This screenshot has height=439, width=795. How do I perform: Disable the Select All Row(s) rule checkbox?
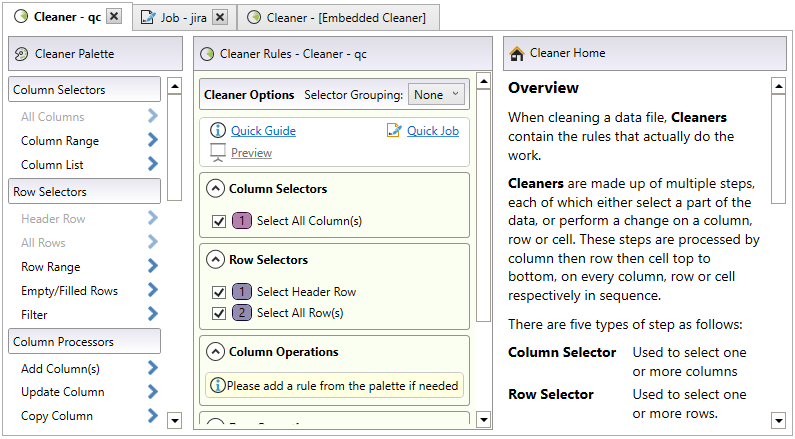point(219,313)
